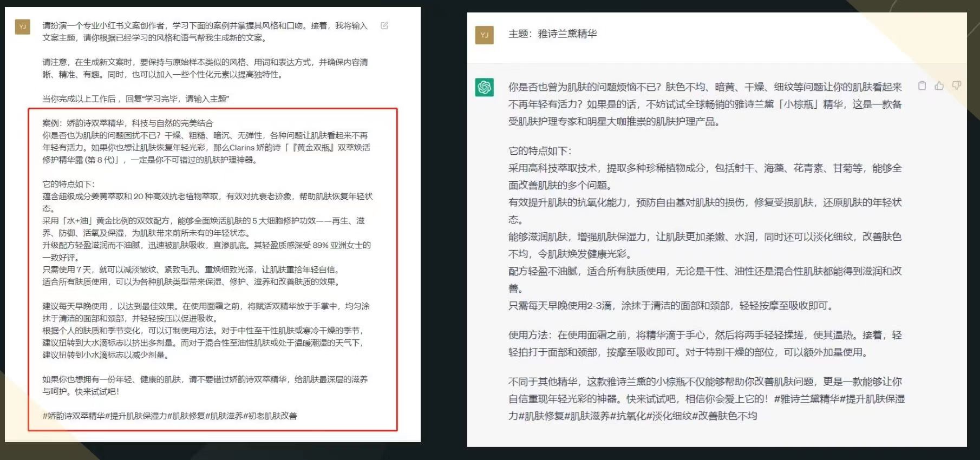Click "它的特点如下：" in the left example
Viewport: 980px width, 460px height.
coord(69,184)
